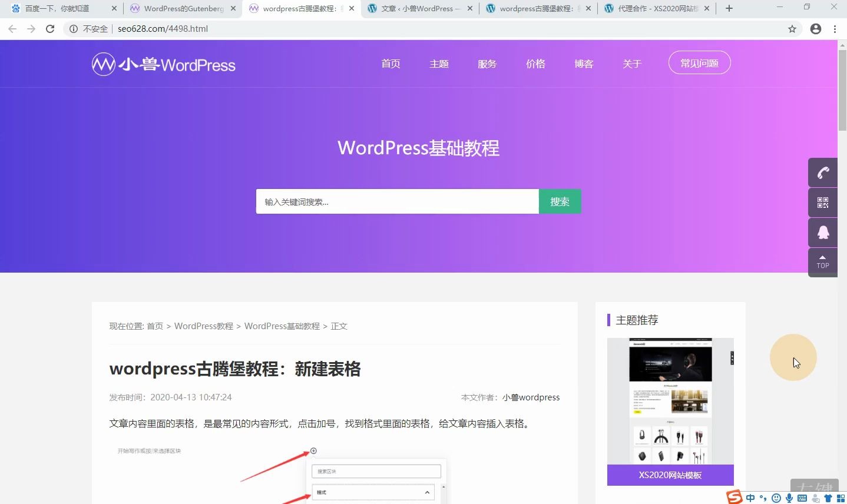Click author link 小兽wordpress
Viewport: 847px width, 504px height.
[531, 397]
